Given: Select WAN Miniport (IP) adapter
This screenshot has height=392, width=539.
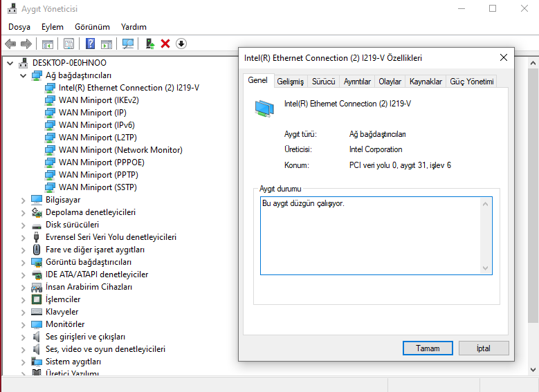Looking at the screenshot, I should [x=93, y=112].
